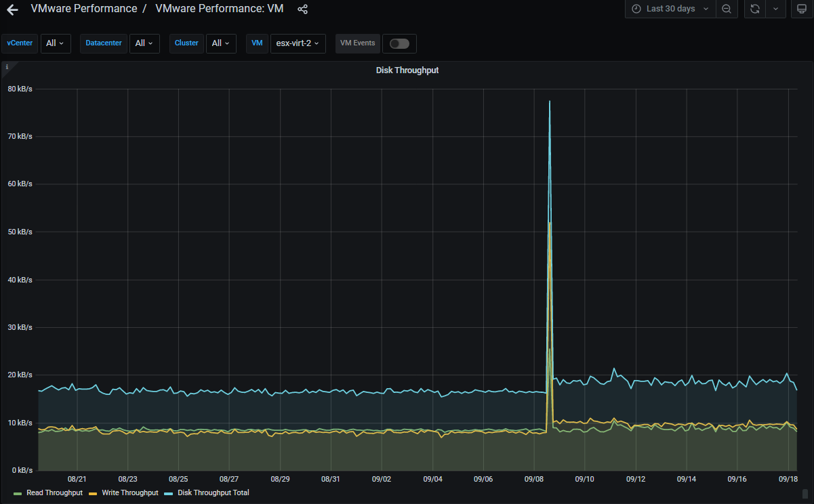Click the back arrow to leave the dashboard
Screen dimensions: 814x504
(x=12, y=9)
